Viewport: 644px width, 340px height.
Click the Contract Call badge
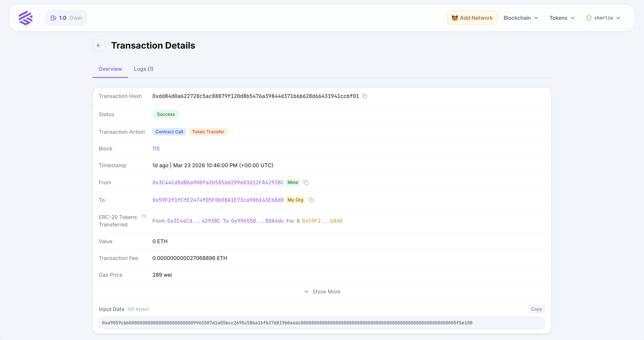[x=169, y=132]
